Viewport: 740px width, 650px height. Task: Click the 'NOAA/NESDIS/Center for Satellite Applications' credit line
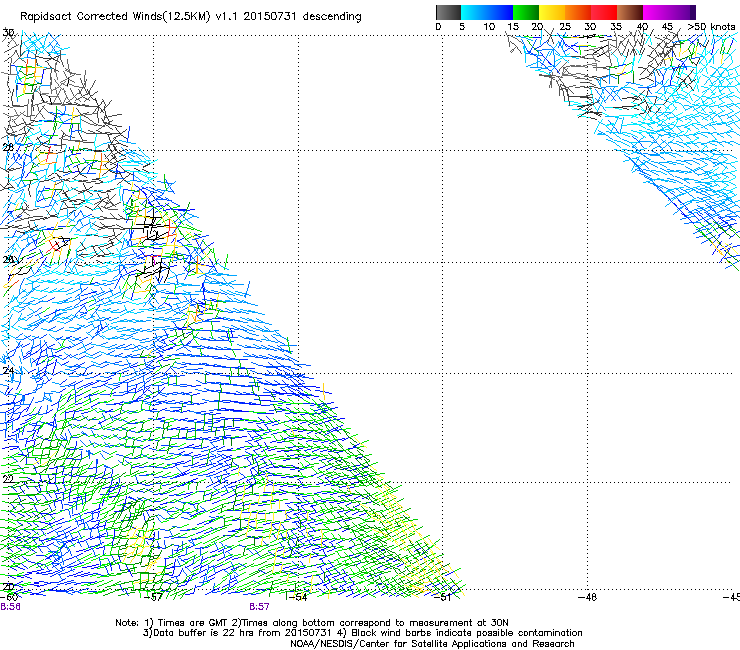[432, 644]
